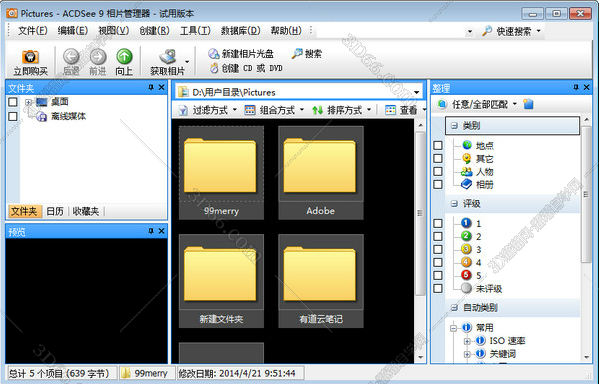Select the Adobe folder thumbnail
This screenshot has width=599, height=384.
pyautogui.click(x=321, y=173)
